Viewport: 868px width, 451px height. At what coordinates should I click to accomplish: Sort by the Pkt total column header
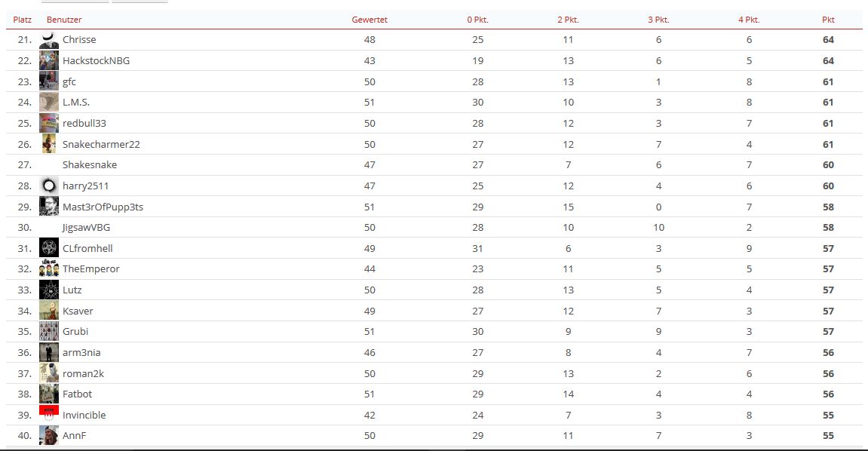coord(828,20)
